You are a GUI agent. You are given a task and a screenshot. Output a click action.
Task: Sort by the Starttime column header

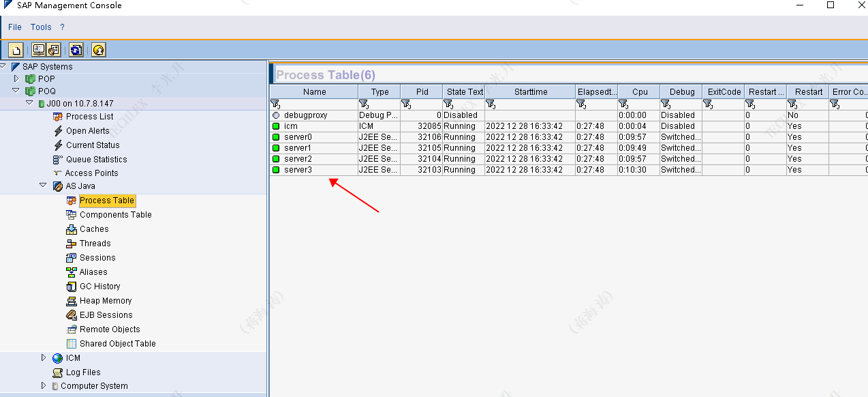click(530, 92)
